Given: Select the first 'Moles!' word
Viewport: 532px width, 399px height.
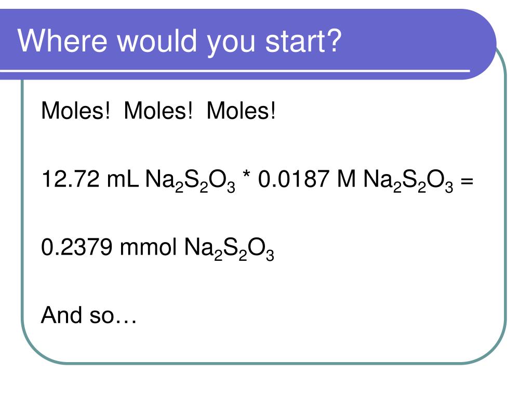Looking at the screenshot, I should (76, 111).
